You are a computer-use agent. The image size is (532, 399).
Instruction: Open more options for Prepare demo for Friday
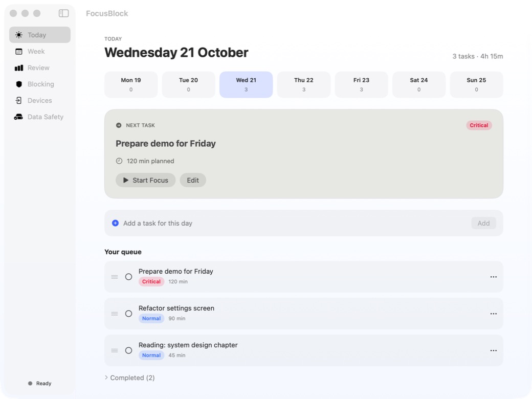pos(493,277)
